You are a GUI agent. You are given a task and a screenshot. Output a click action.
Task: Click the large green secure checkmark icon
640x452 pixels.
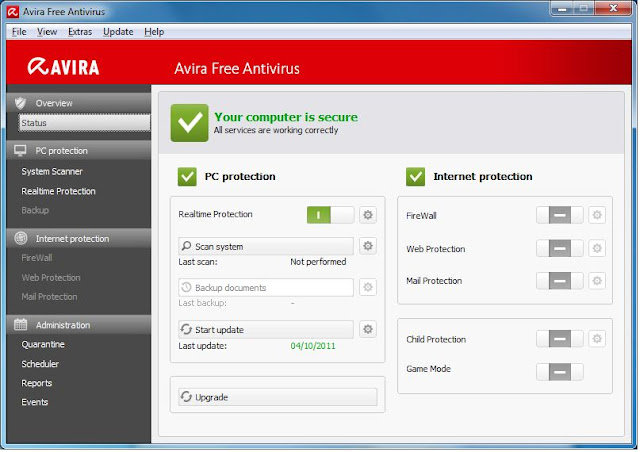pyautogui.click(x=189, y=123)
